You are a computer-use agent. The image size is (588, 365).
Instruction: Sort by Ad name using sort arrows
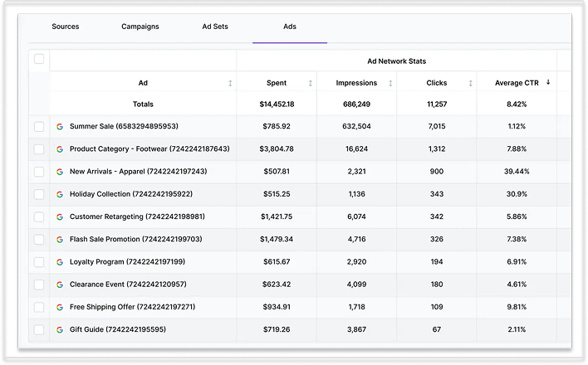point(230,83)
